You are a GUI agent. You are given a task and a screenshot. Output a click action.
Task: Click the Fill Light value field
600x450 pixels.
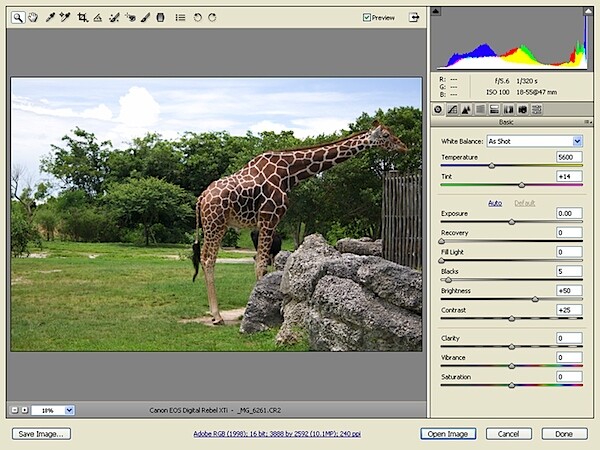coord(569,252)
